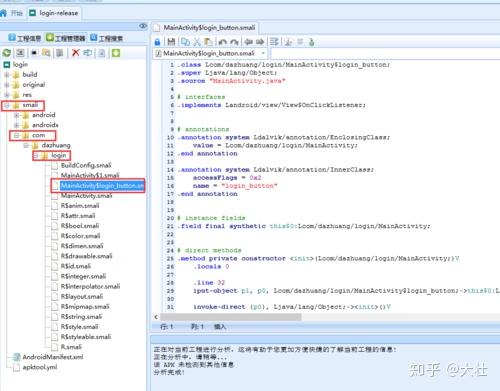Switch to the 工程搜索 tab

(x=107, y=38)
